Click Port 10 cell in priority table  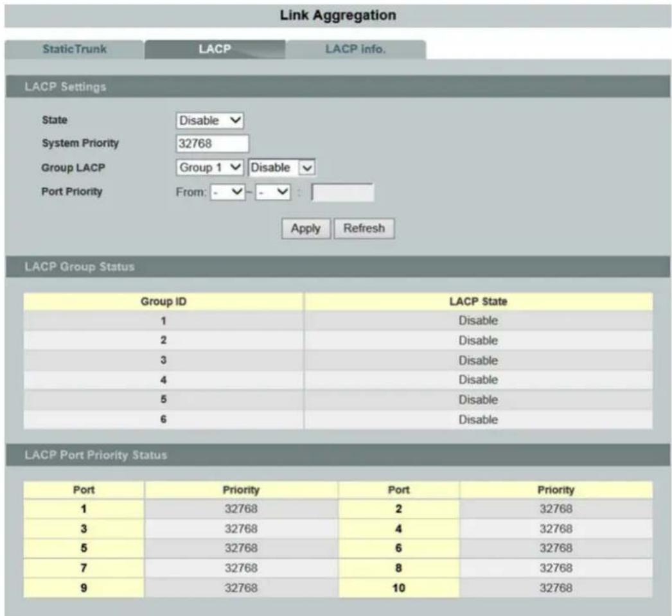[x=398, y=588]
